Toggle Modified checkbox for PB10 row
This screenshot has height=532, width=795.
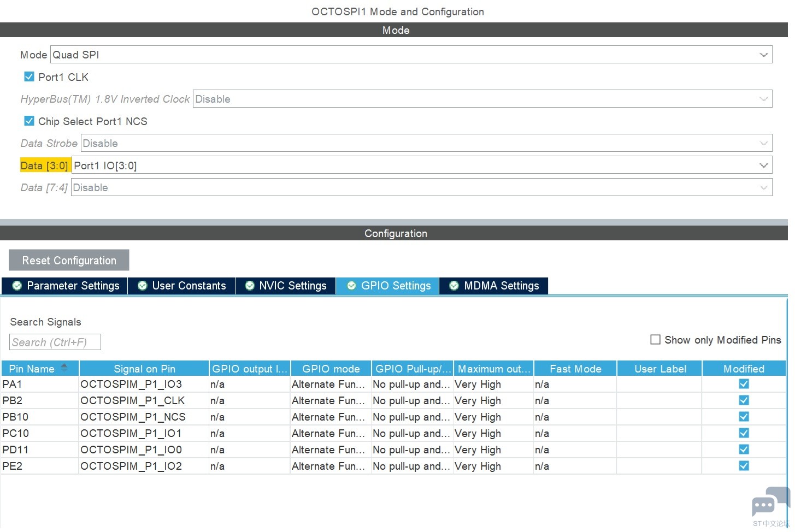(744, 417)
